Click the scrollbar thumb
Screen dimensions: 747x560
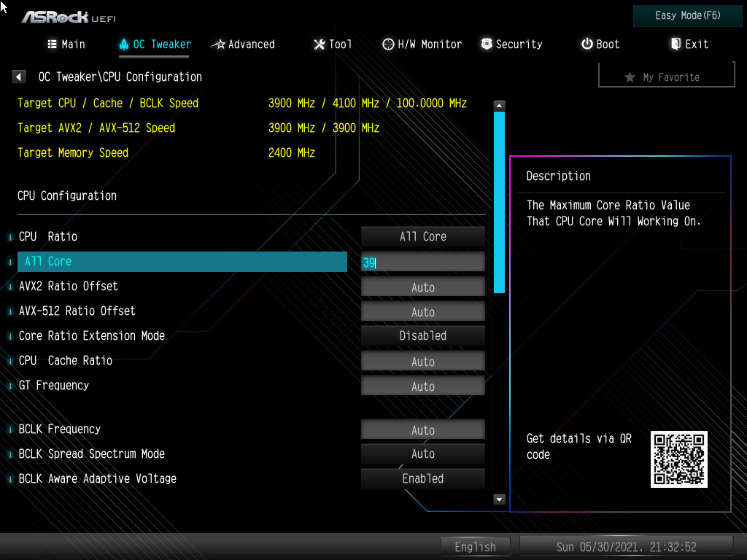(x=499, y=202)
